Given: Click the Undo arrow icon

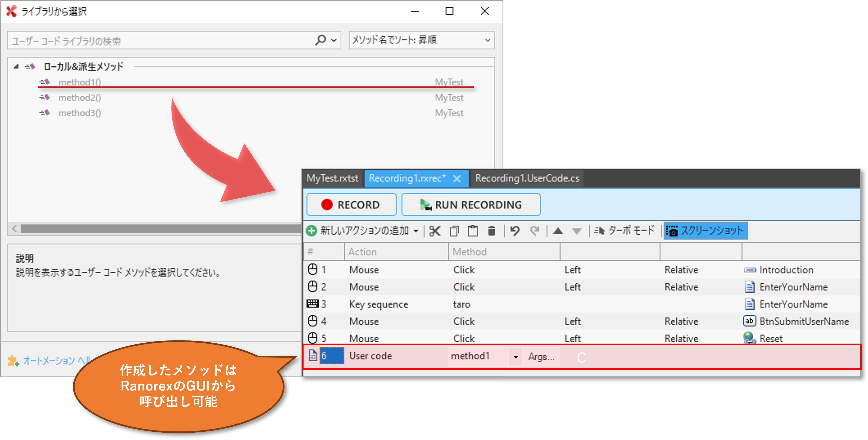Looking at the screenshot, I should tap(514, 231).
